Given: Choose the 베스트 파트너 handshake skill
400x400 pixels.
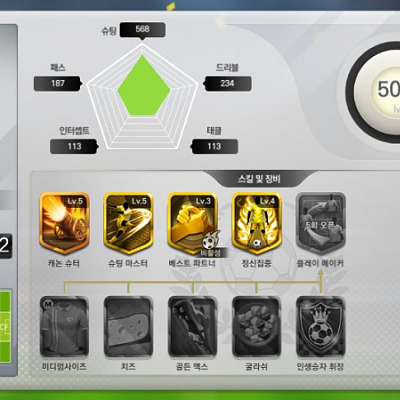Looking at the screenshot, I should coord(192,223).
